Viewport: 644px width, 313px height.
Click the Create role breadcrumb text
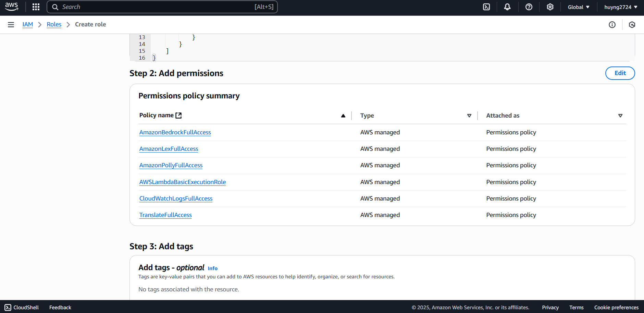90,24
